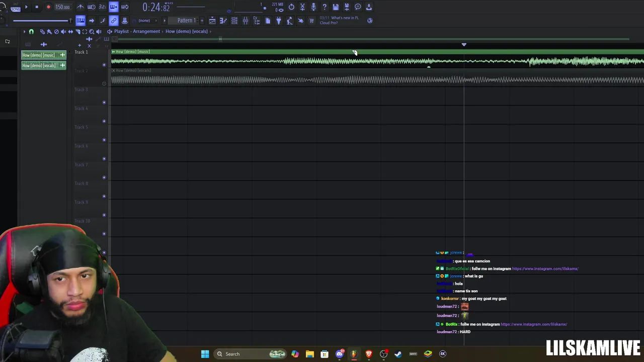Open the Browser view icon
This screenshot has width=644, height=362.
(x=257, y=21)
